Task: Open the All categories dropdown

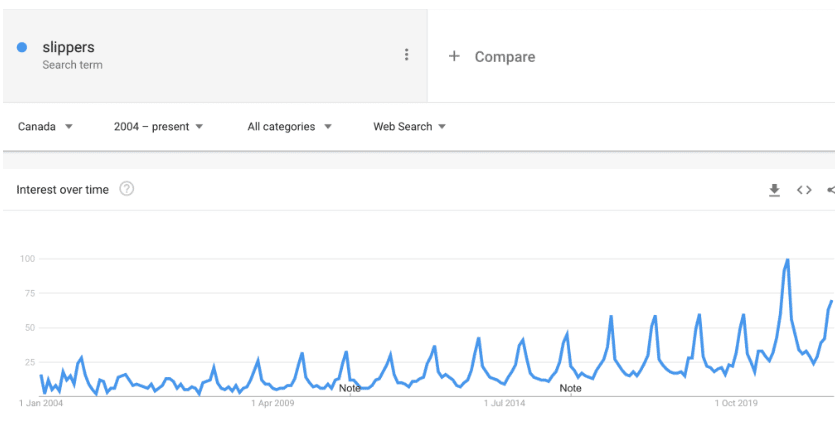Action: coord(289,126)
